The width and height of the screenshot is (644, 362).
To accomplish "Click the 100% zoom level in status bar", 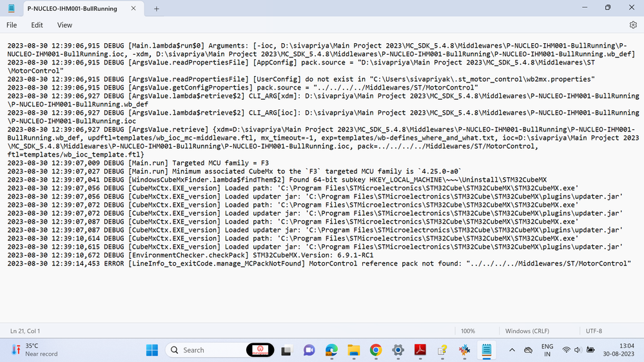I will click(x=468, y=331).
